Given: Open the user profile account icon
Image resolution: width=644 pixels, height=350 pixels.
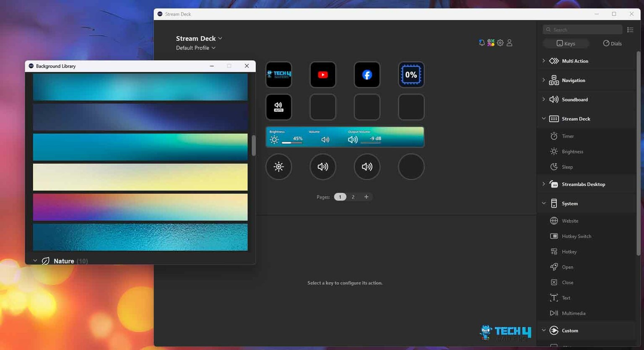Looking at the screenshot, I should coord(509,43).
